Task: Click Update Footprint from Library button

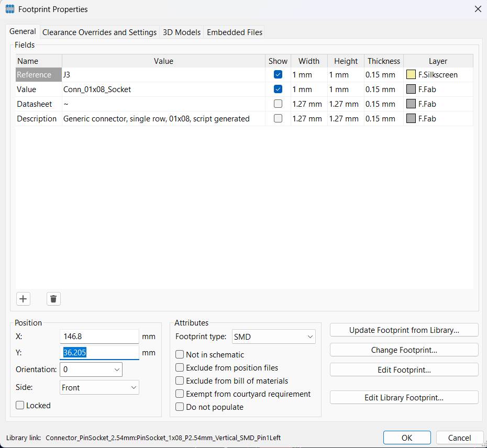Action: [404, 330]
